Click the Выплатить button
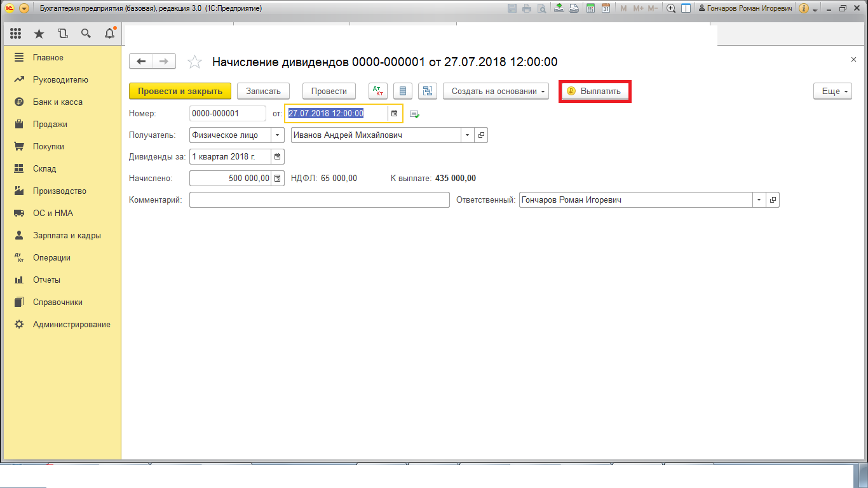The width and height of the screenshot is (868, 488). point(595,91)
